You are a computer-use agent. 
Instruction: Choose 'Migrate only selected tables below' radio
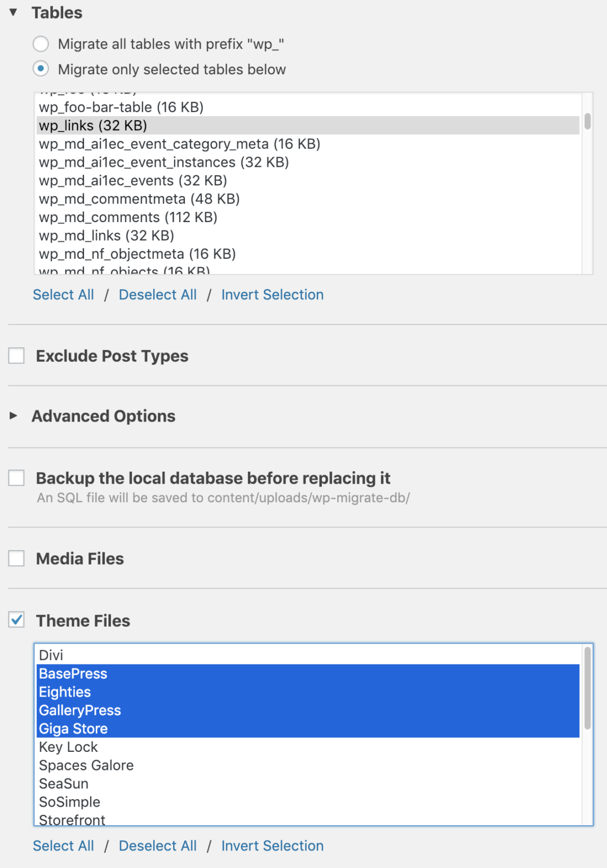pyautogui.click(x=41, y=69)
